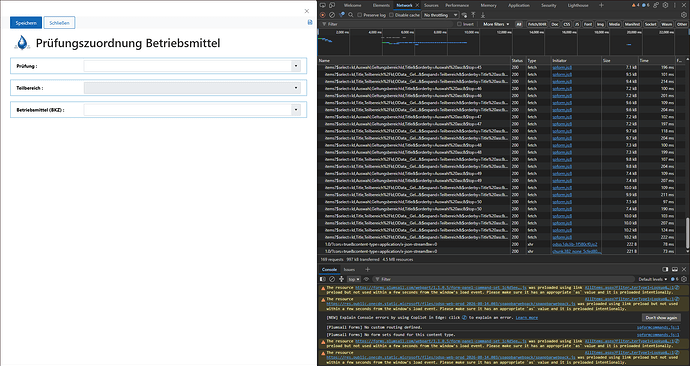Add drawer tool with plus icon
This screenshot has height=366, width=690.
tap(367, 269)
